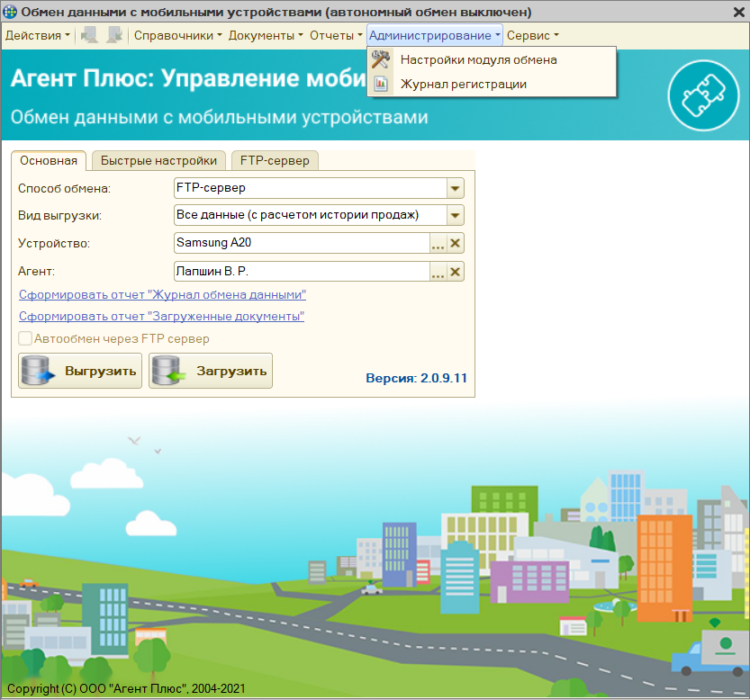The height and width of the screenshot is (700, 750).
Task: Click the Copyright ООО Агент Плюс text
Action: click(126, 688)
